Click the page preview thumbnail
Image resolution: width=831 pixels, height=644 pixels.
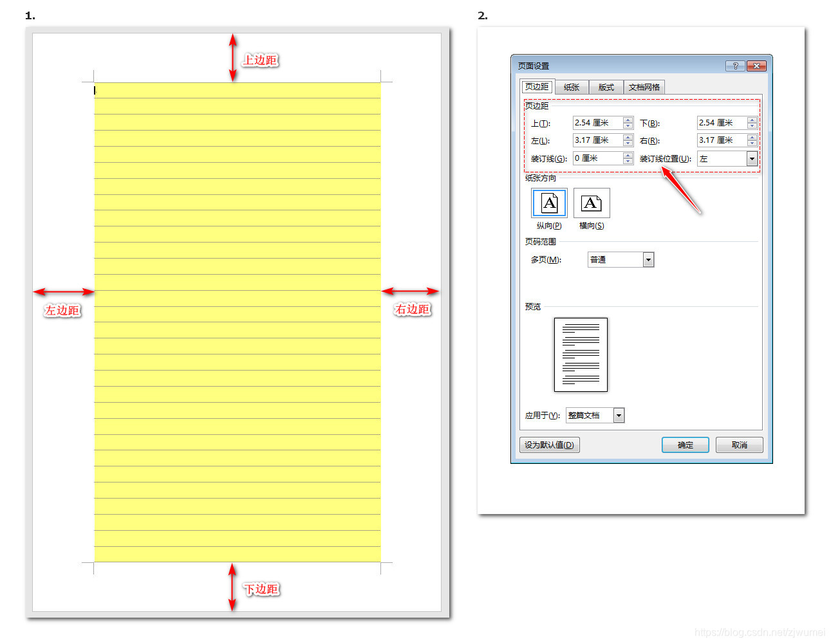click(581, 354)
